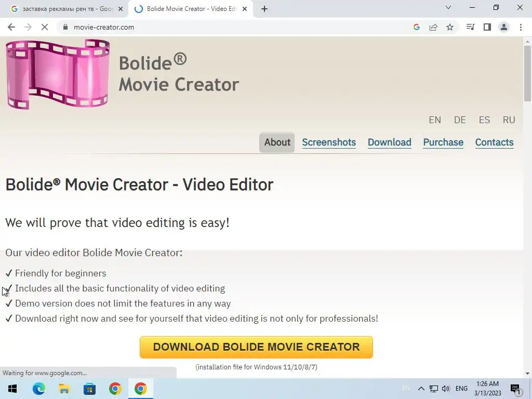
Task: Open the Screenshots page
Action: (x=329, y=142)
